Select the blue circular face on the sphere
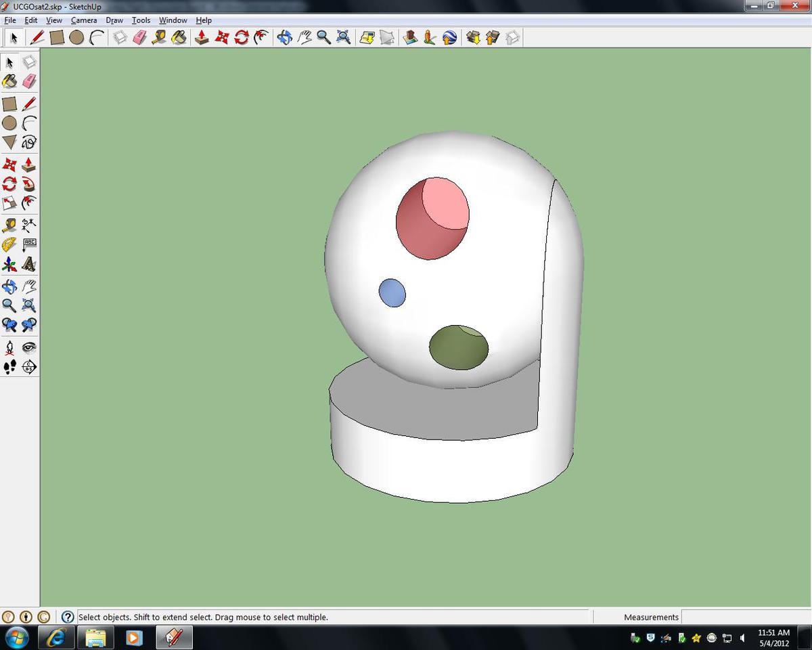The image size is (812, 650). point(392,292)
